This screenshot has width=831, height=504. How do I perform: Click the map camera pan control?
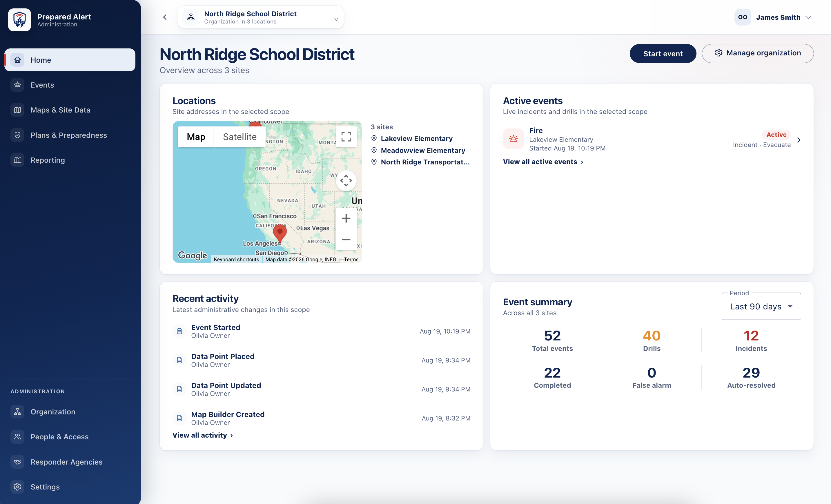346,180
